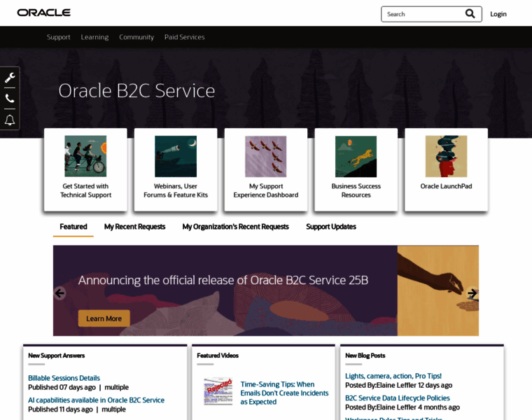Click the Learn More button
This screenshot has height=420, width=532.
pos(104,318)
